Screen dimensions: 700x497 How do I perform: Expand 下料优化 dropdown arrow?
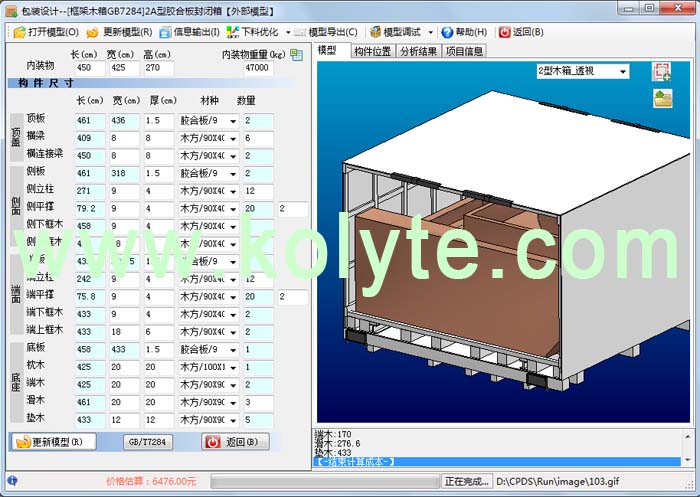point(288,32)
